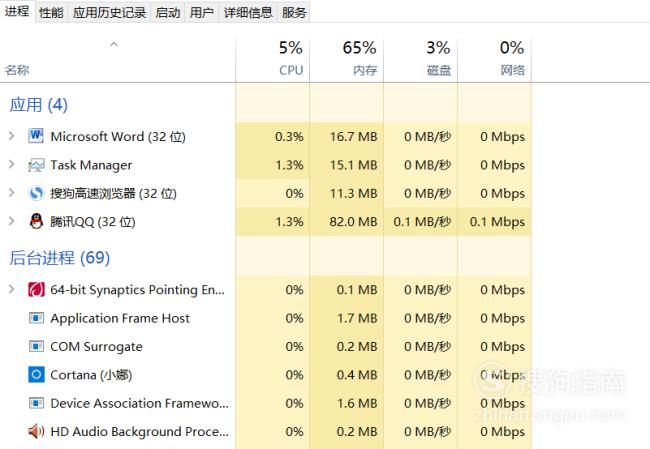Click the Application Frame Host icon
Viewport: 650px width, 449px height.
point(36,318)
